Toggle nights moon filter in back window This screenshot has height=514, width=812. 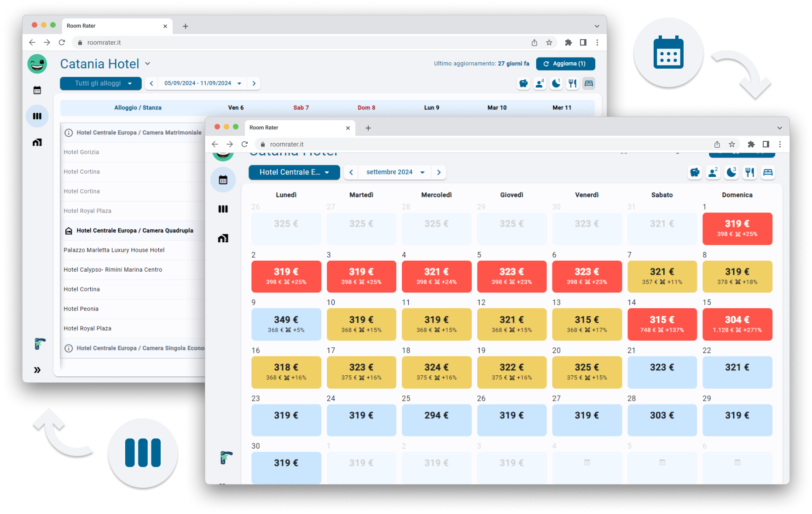click(x=556, y=83)
